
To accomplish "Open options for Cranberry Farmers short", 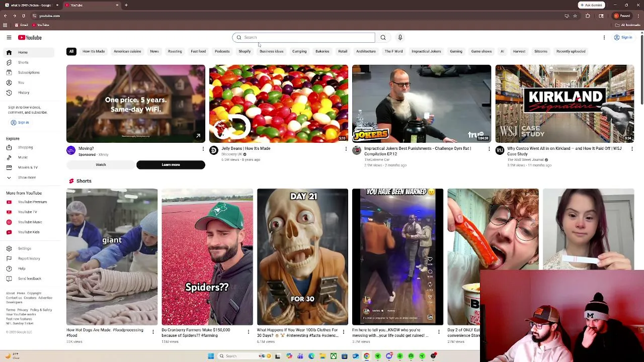I will [x=248, y=332].
